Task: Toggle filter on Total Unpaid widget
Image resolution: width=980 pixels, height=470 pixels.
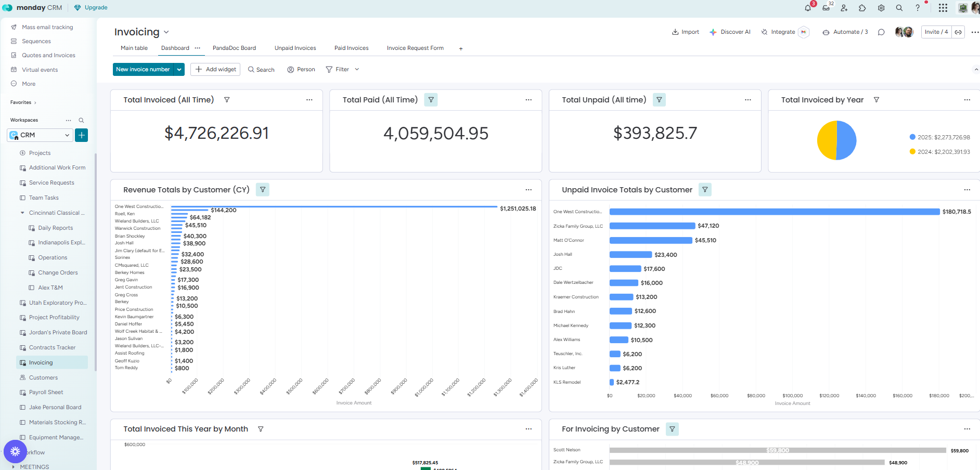Action: point(659,100)
